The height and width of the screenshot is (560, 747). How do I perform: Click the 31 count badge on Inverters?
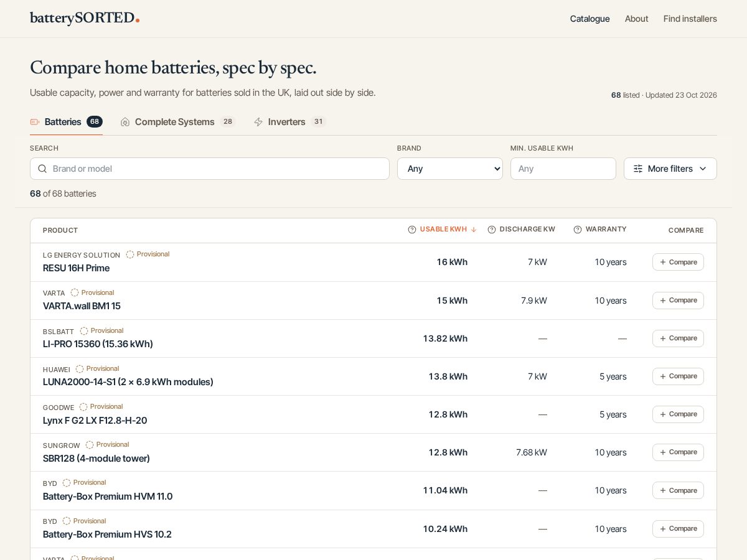tap(319, 122)
